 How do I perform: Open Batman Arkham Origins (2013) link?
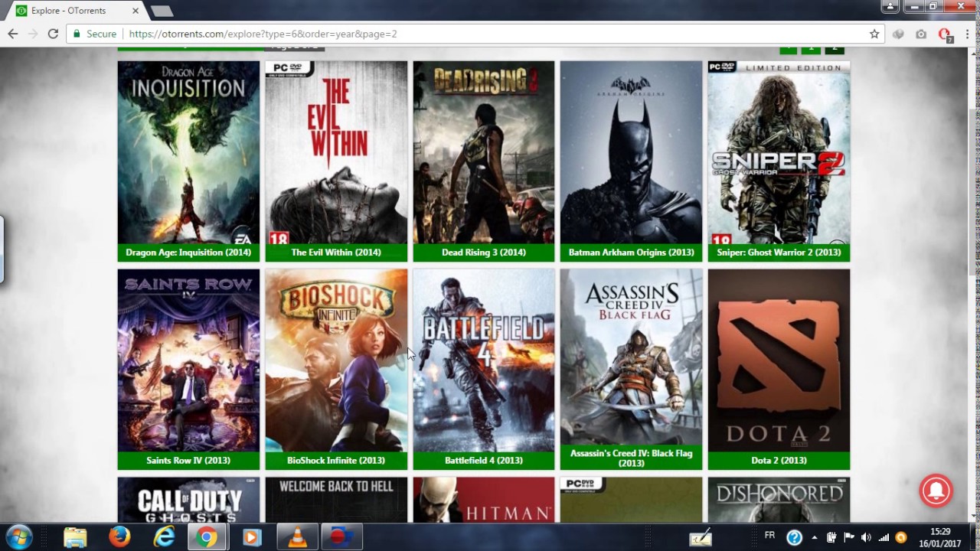631,253
